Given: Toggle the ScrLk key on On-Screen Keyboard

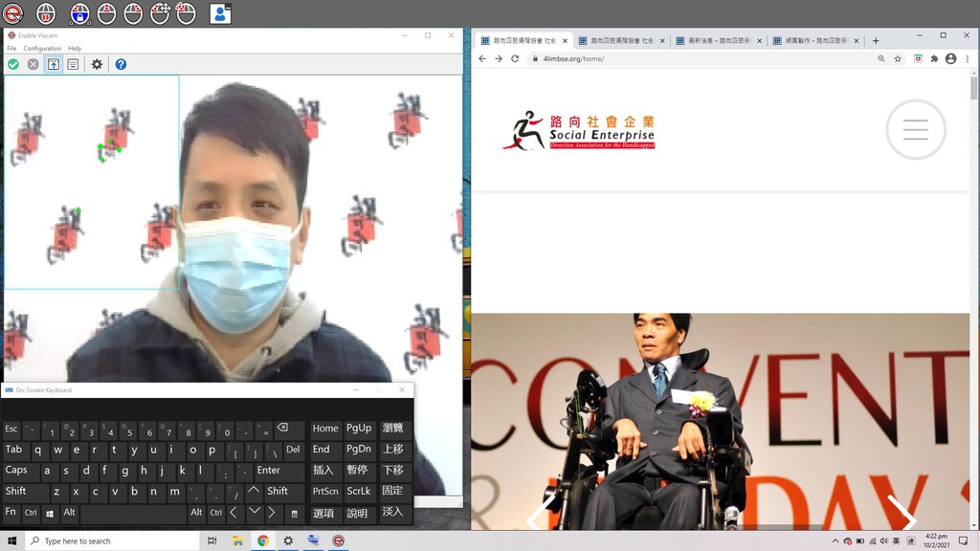Looking at the screenshot, I should pos(359,492).
